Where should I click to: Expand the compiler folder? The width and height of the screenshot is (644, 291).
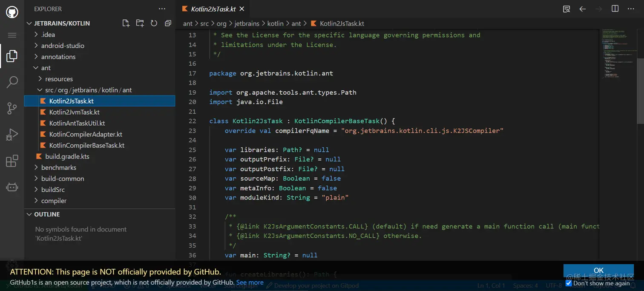tap(54, 201)
